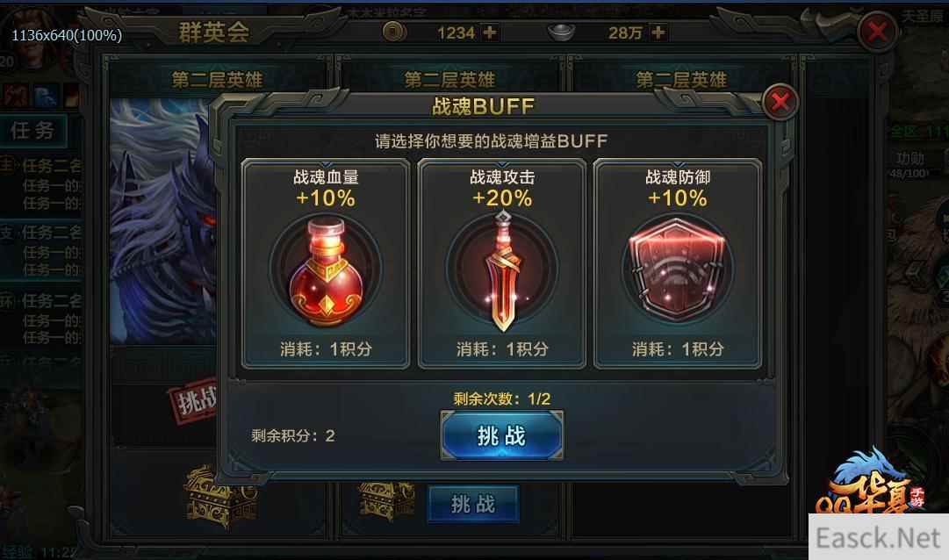Click the wolf hero portrait thumbnail
The width and height of the screenshot is (949, 560).
162,221
